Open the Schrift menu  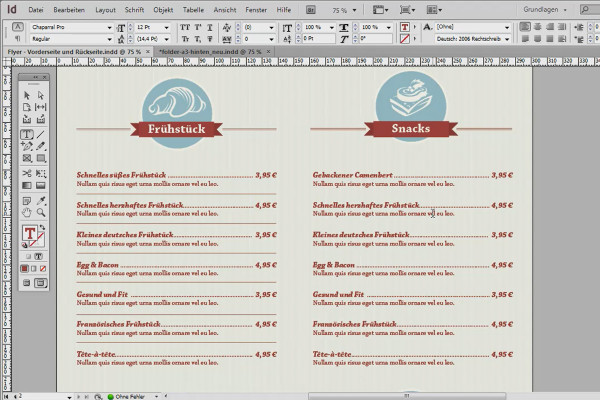point(134,10)
